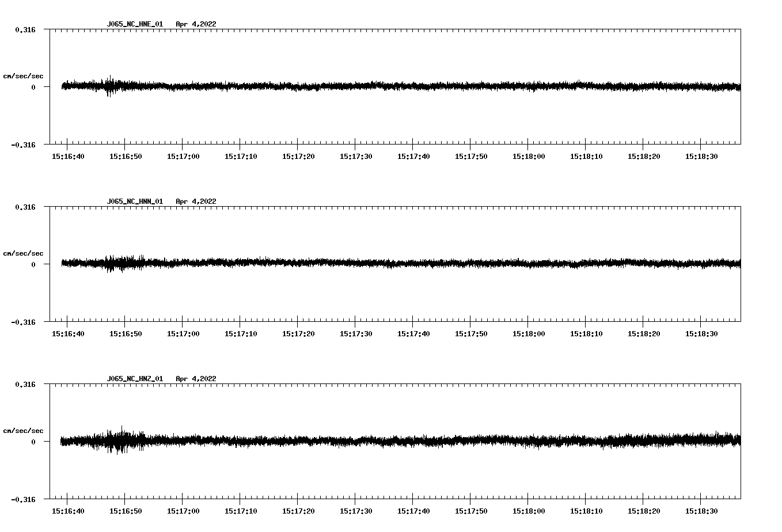Click the zero axis label on HNZ plot
Image resolution: width=782 pixels, height=532 pixels.
tap(33, 442)
